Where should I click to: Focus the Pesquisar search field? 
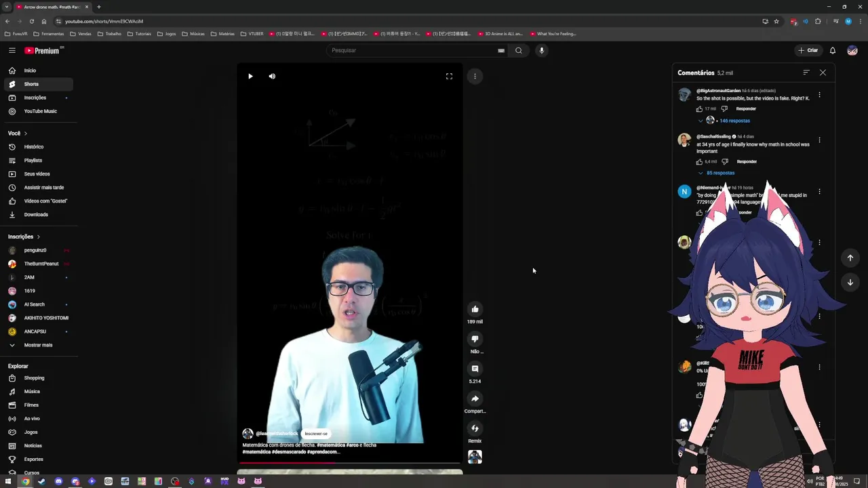pos(414,50)
